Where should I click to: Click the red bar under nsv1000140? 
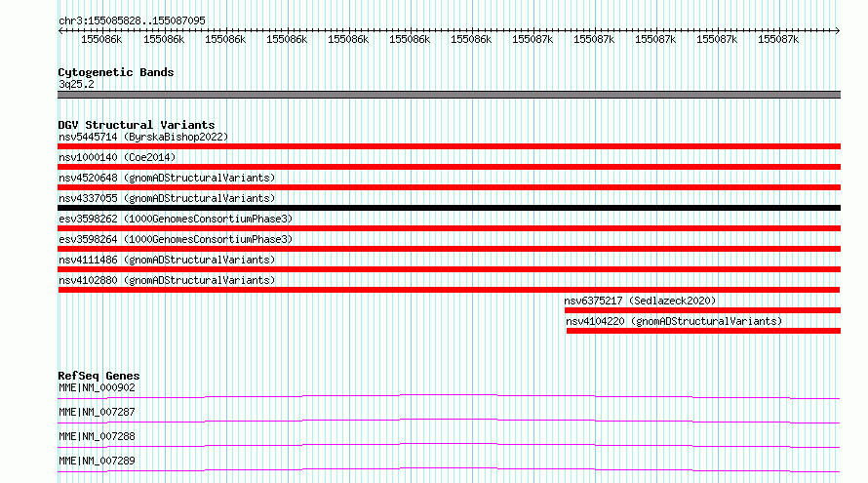[x=449, y=167]
